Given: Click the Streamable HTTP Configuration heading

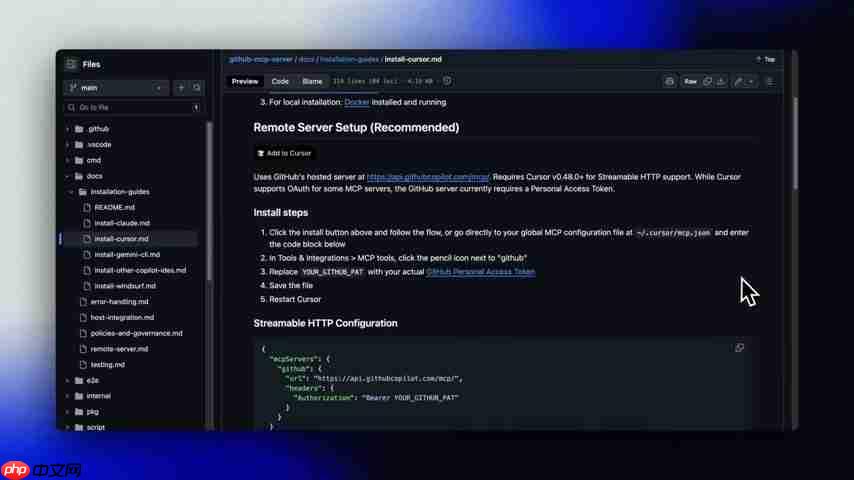Looking at the screenshot, I should point(325,324).
